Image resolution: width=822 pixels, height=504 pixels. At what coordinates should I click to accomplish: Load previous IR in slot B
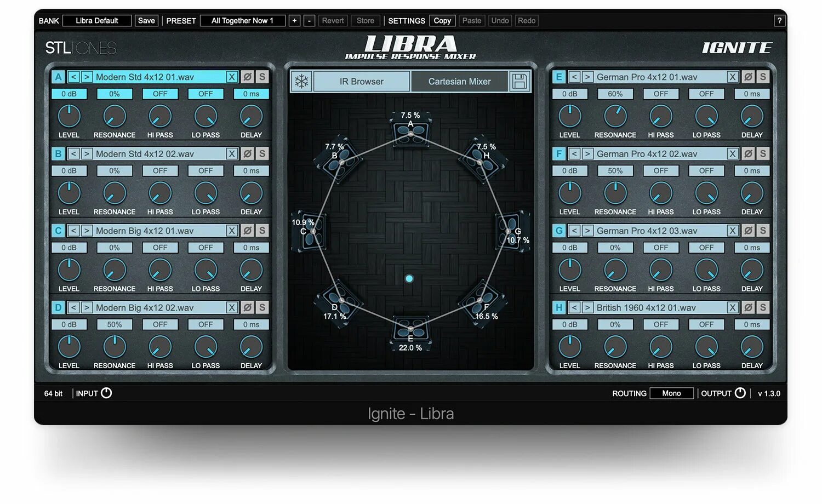74,154
